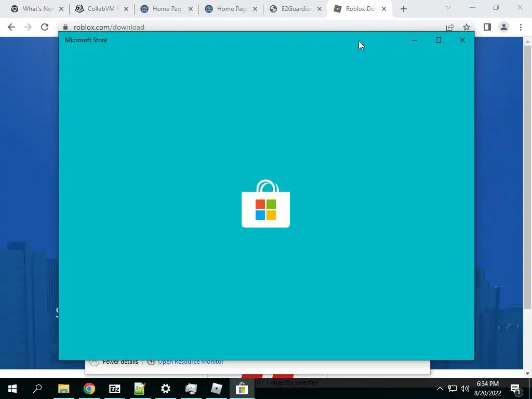
Task: Select Microsoft Store taskbar icon
Action: [242, 389]
